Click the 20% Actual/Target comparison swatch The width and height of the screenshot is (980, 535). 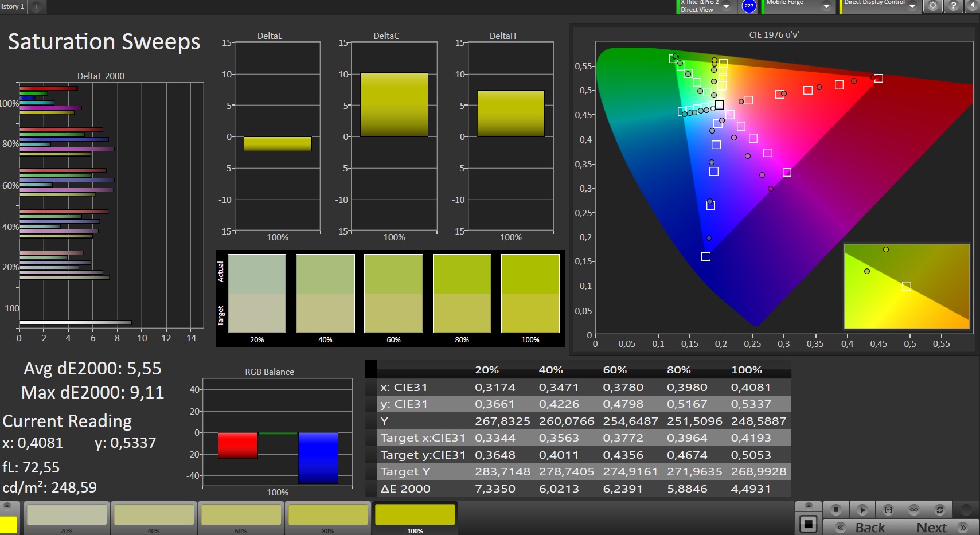[x=257, y=294]
